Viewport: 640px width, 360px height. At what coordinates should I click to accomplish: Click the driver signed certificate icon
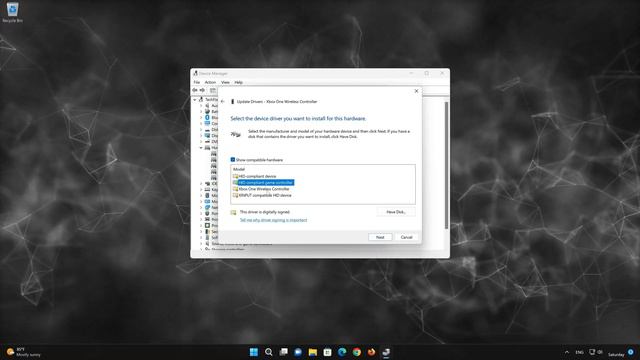233,212
